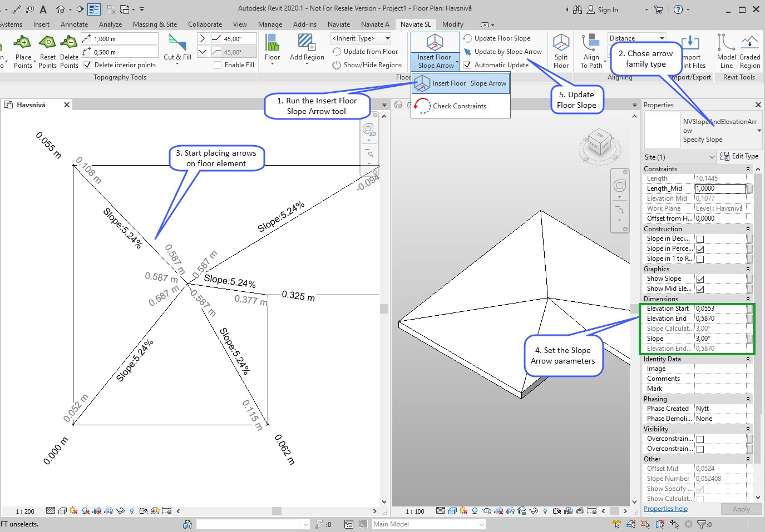765x532 pixels.
Task: Open the Properties help link
Action: coord(665,509)
